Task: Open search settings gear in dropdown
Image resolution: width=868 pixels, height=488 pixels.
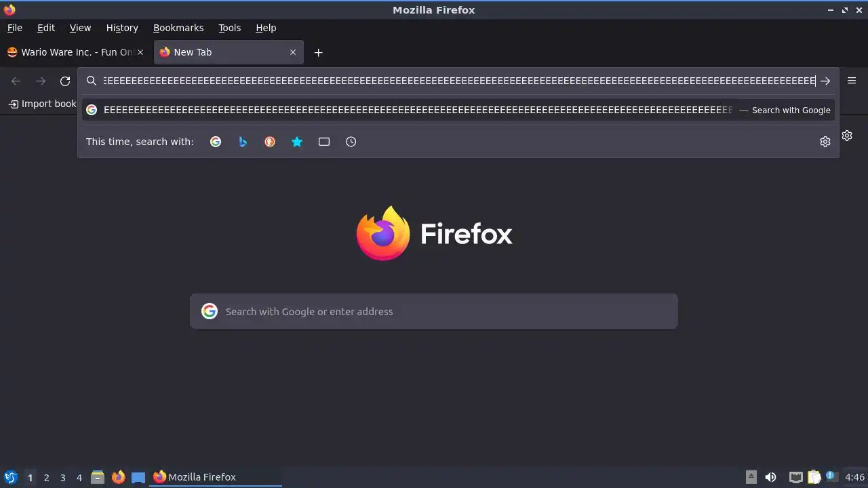Action: pyautogui.click(x=825, y=142)
